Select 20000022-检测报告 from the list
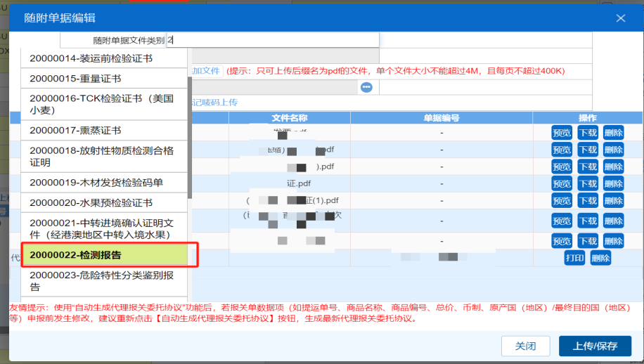Image resolution: width=644 pixels, height=364 pixels. (105, 254)
